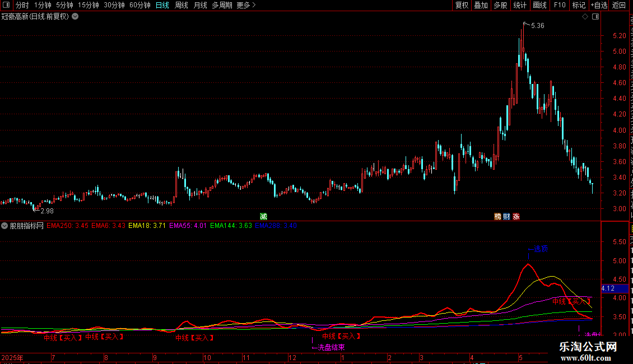Image resolution: width=633 pixels, height=364 pixels.
Task: Select the 日线 daily chart tab
Action: pos(162,5)
